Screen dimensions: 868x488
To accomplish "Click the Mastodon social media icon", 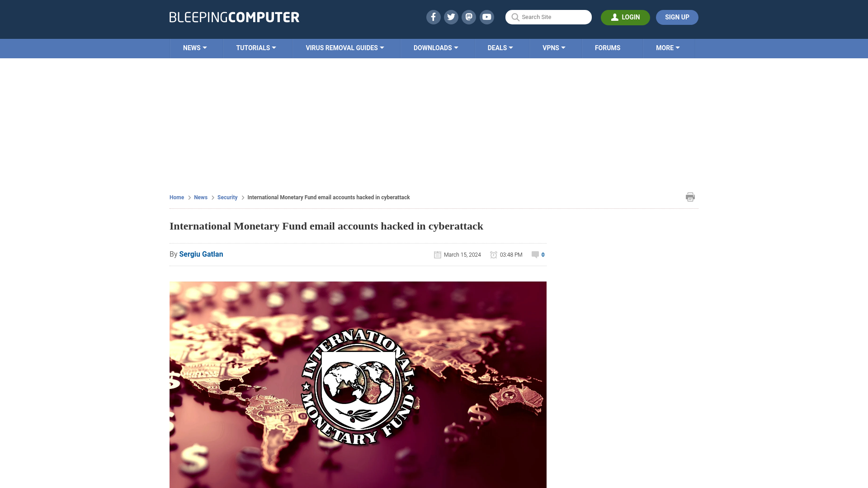I will (468, 17).
